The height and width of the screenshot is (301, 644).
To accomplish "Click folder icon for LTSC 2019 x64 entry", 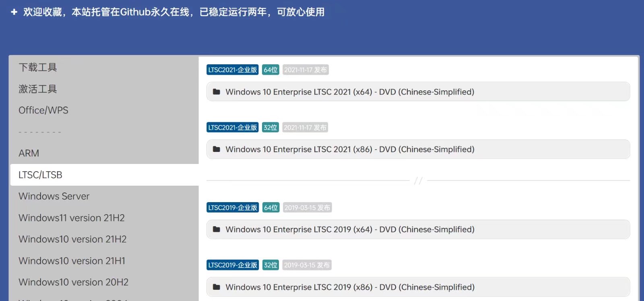I will click(217, 229).
